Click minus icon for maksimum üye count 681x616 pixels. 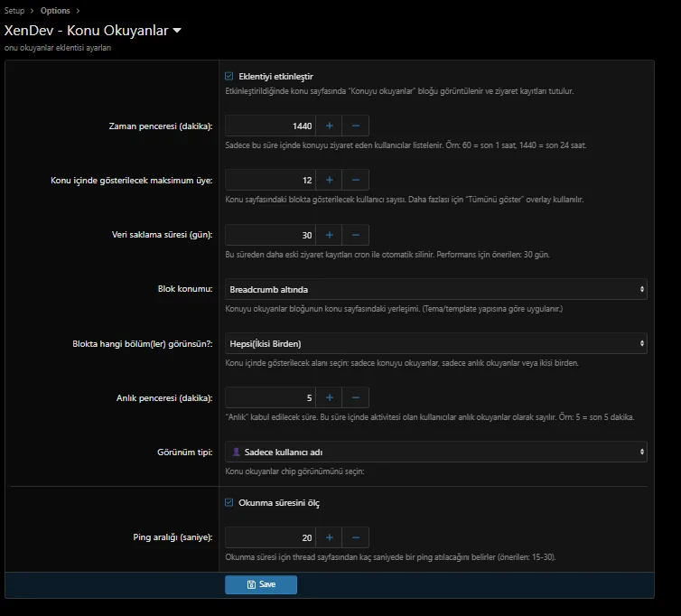pos(356,181)
